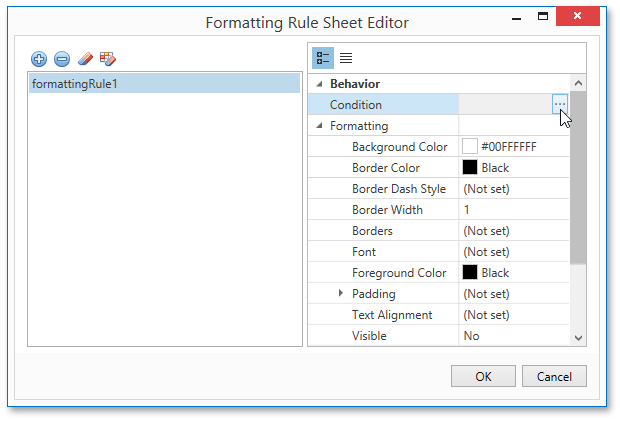The width and height of the screenshot is (620, 421).
Task: Edit the #00FFFFFF background color value
Action: (508, 147)
